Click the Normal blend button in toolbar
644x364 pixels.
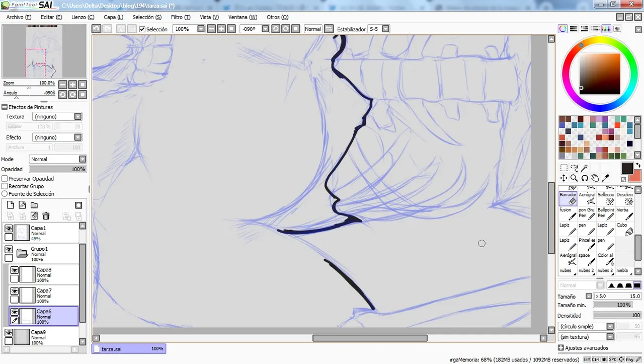pos(312,29)
